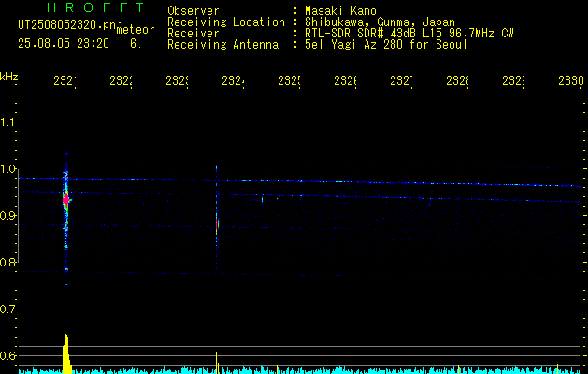Image resolution: width=588 pixels, height=374 pixels.
Task: Select the antenna text 5el Yagi Az 280
Action: 354,45
